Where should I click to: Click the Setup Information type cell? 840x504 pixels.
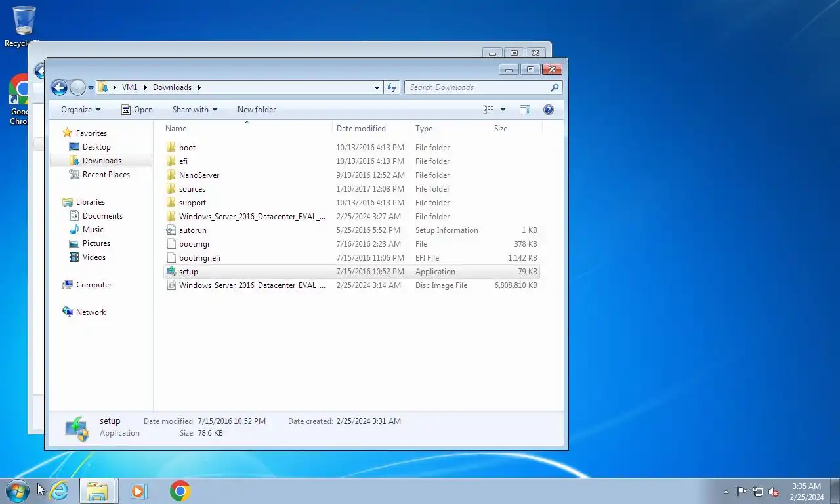tap(446, 230)
